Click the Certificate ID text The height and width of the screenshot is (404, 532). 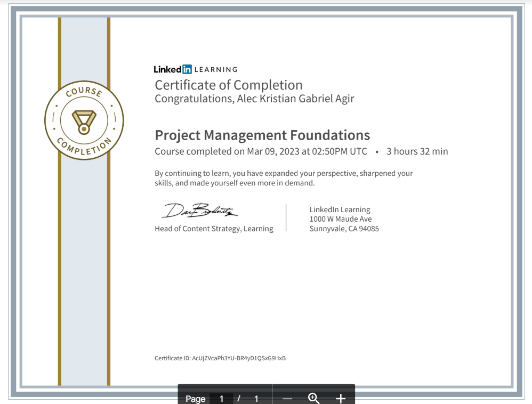(x=220, y=358)
